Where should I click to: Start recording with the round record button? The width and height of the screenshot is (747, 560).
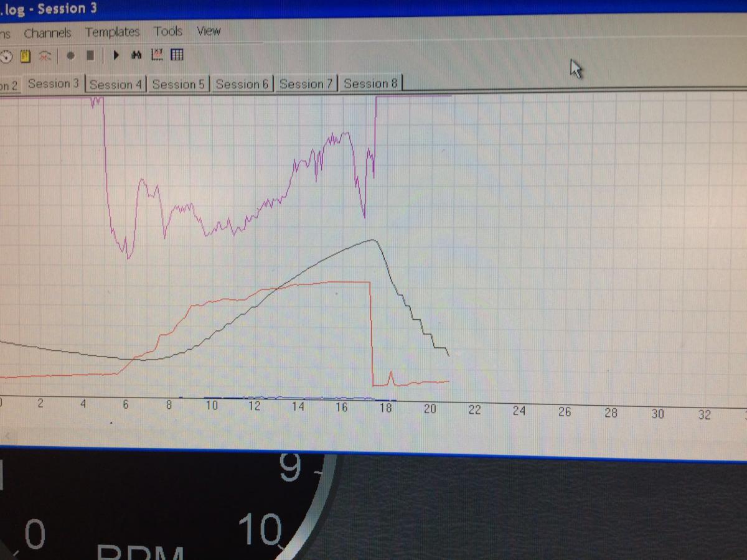tap(70, 55)
